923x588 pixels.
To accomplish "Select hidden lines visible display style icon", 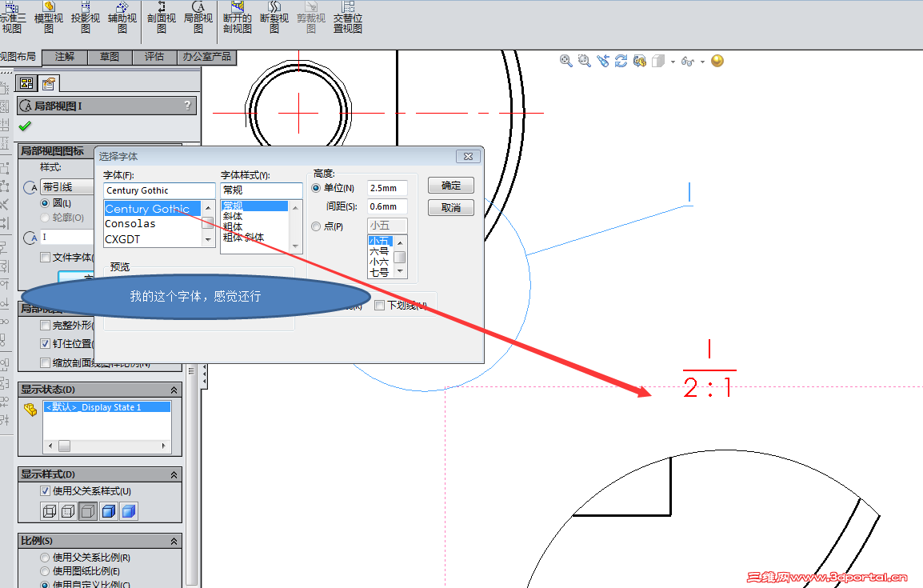I will [x=69, y=511].
